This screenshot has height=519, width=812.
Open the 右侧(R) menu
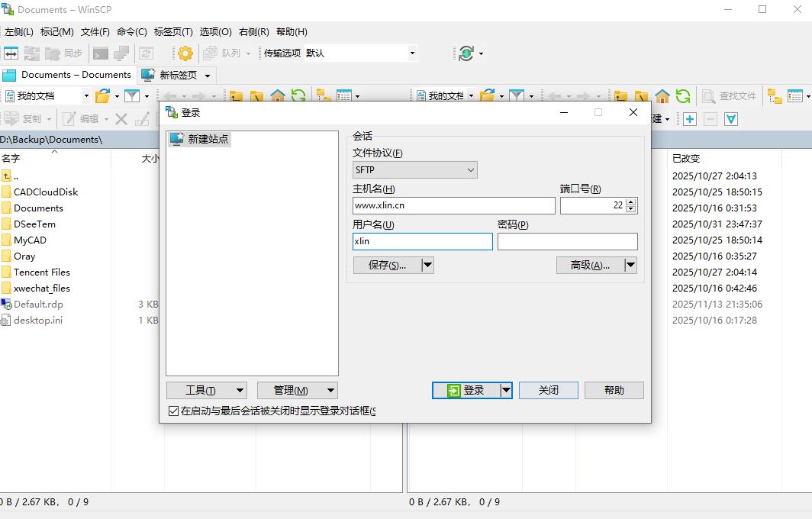(253, 32)
